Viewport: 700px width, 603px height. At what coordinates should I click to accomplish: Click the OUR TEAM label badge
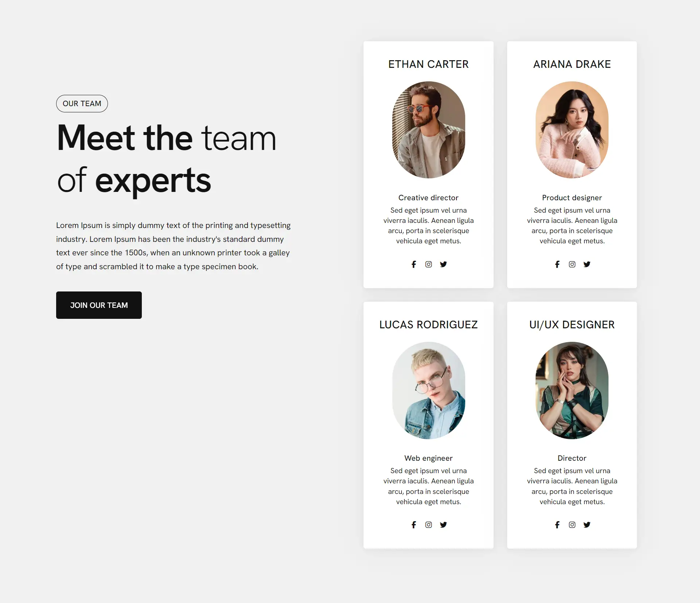[x=82, y=103]
